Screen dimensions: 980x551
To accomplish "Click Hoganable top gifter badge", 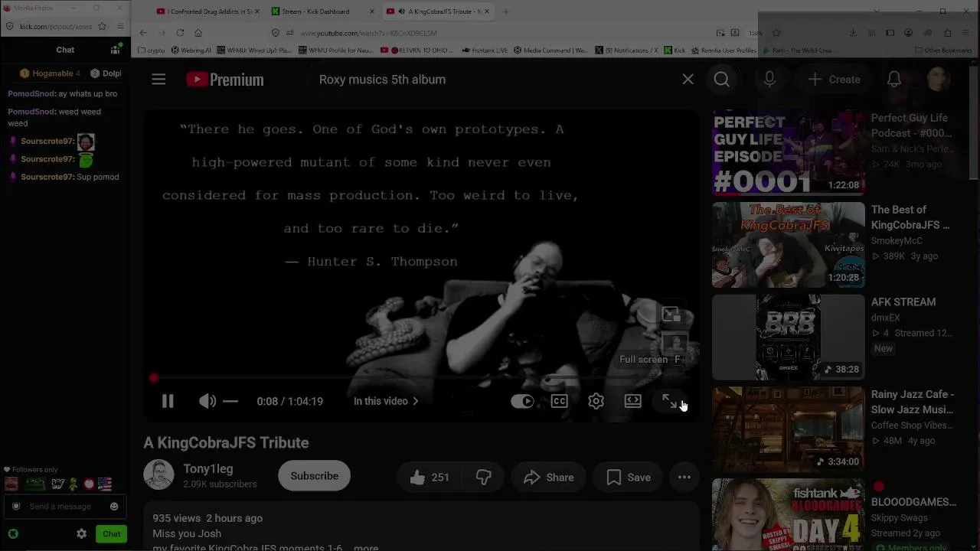I will [x=51, y=73].
